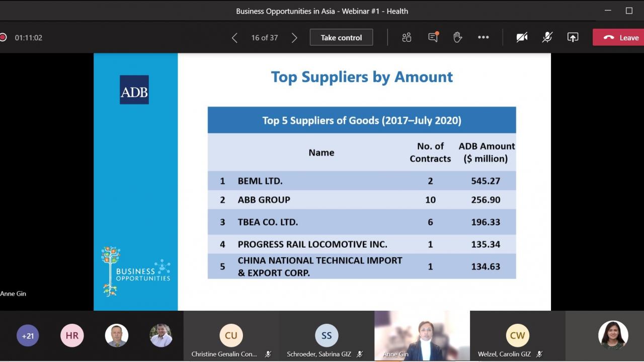Select the HR participant avatar
The height and width of the screenshot is (362, 644).
(x=72, y=336)
